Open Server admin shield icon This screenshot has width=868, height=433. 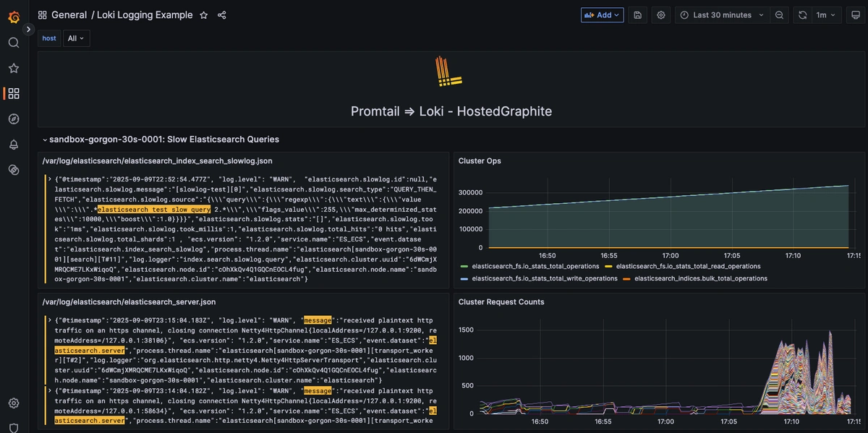pos(14,427)
